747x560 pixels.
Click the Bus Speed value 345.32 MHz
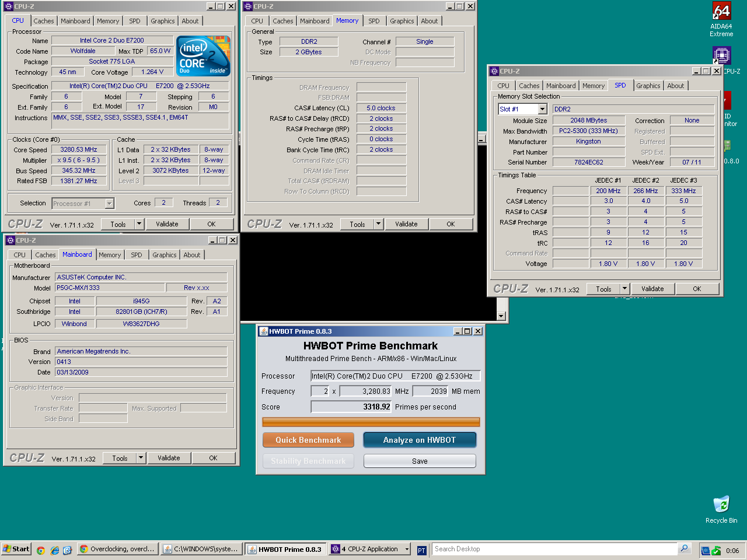click(x=79, y=170)
